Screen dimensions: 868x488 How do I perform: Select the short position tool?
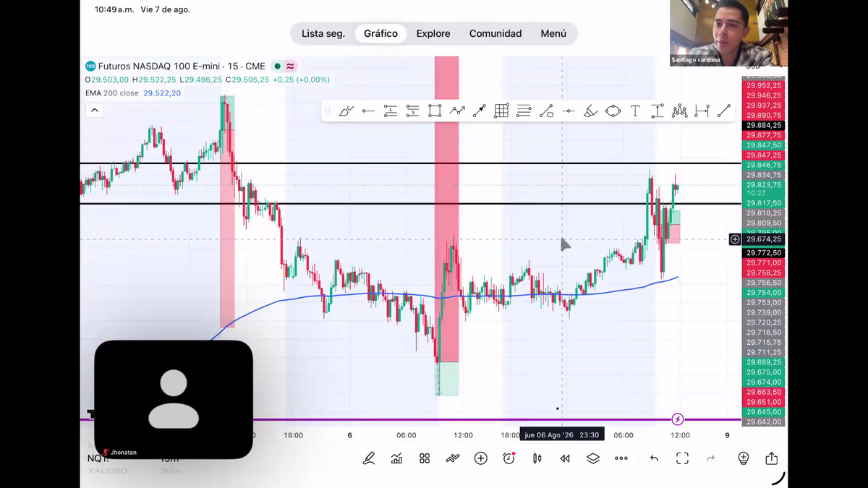(412, 111)
